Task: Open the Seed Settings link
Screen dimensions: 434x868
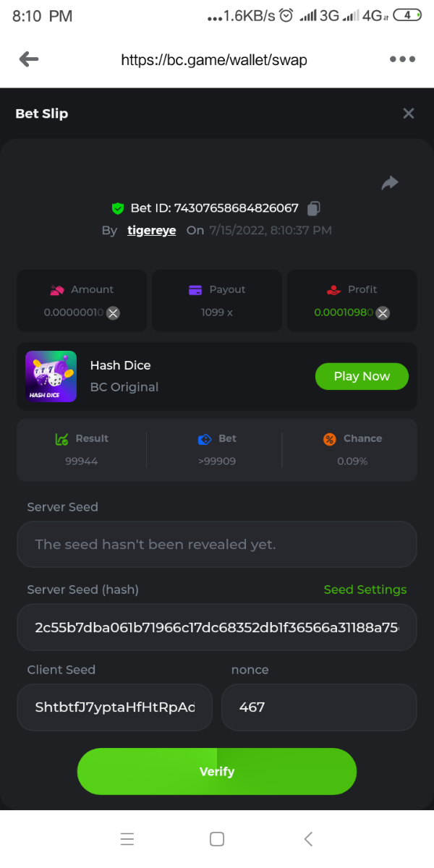Action: 365,590
